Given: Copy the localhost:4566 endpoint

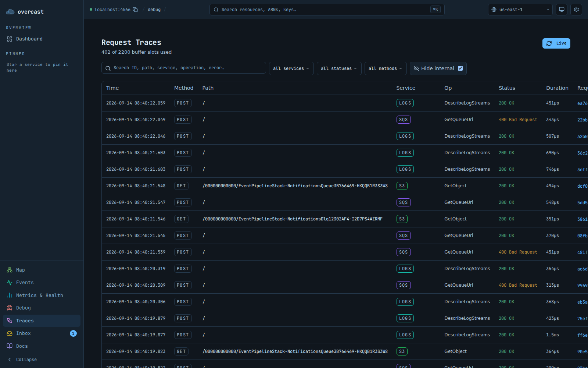Looking at the screenshot, I should pos(135,10).
